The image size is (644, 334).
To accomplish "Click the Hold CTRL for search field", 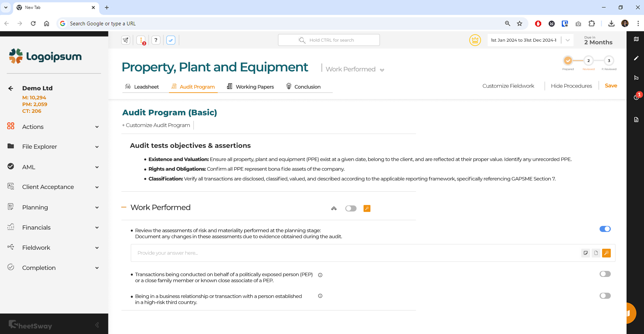I will click(x=329, y=40).
